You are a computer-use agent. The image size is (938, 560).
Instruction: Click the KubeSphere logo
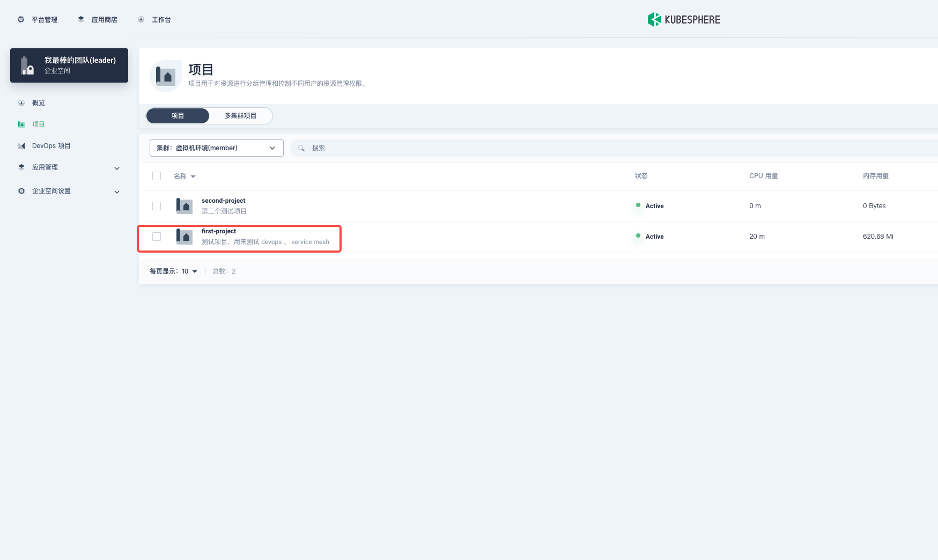(683, 20)
